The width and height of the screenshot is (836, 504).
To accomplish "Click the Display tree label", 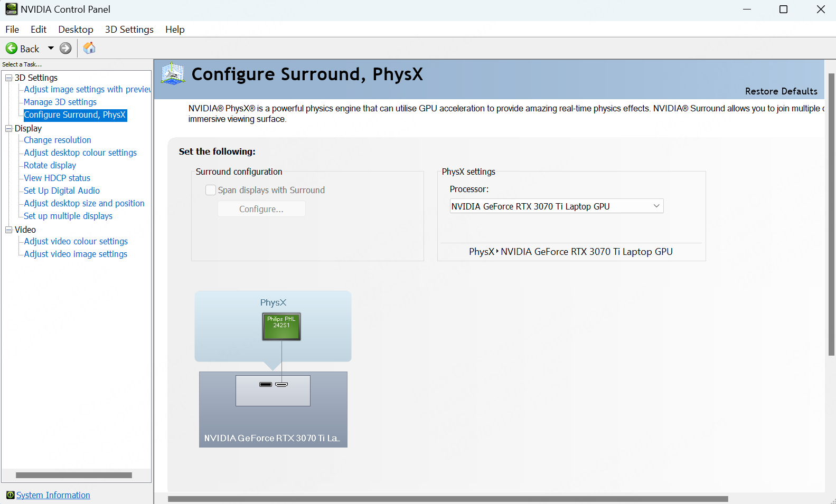I will click(x=28, y=128).
